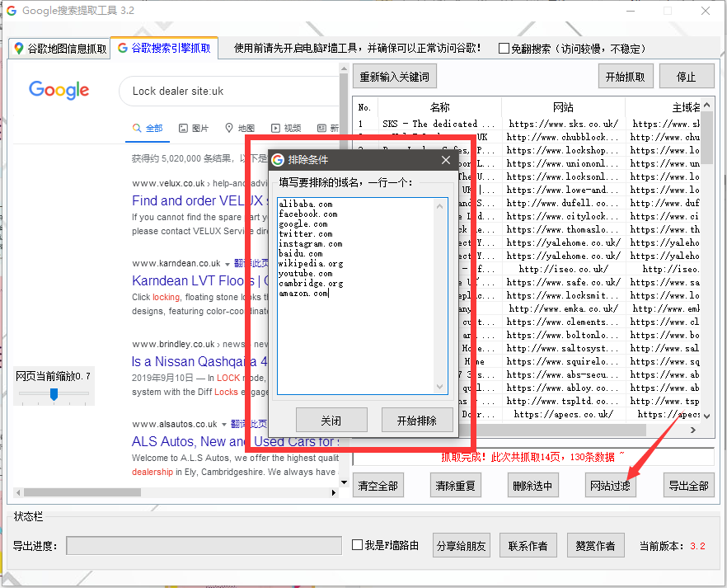
Task: Open the 地图 results tab on Google
Action: click(x=240, y=128)
